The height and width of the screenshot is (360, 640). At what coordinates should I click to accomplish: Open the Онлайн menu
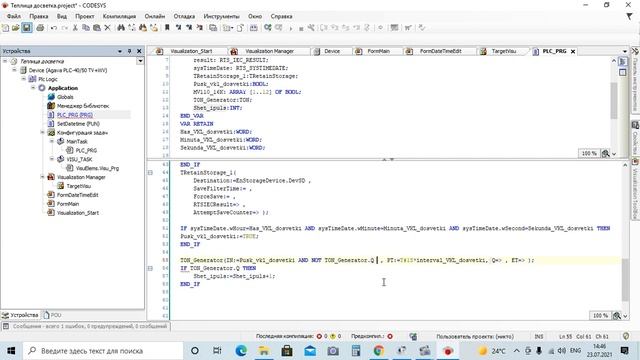[155, 16]
